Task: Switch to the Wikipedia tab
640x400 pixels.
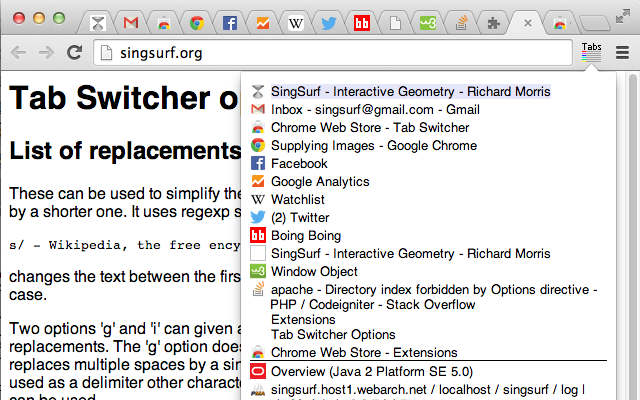Action: [296, 23]
